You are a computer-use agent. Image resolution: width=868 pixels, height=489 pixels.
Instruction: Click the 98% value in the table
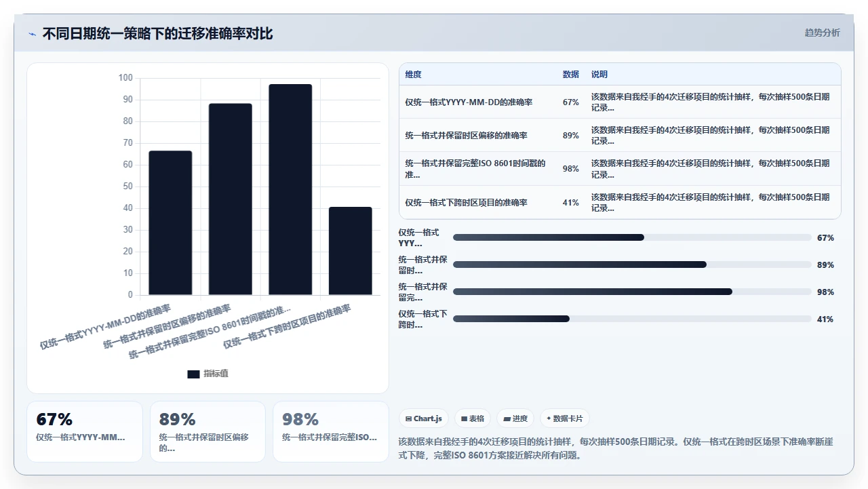(x=571, y=169)
